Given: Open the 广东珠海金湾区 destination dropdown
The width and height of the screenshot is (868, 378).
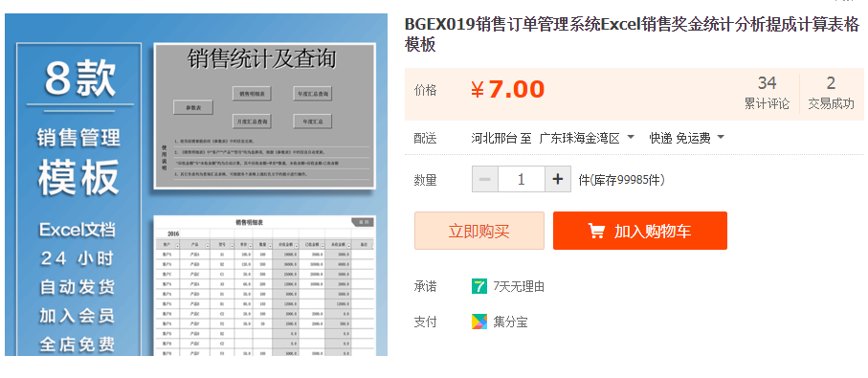Looking at the screenshot, I should pyautogui.click(x=587, y=138).
